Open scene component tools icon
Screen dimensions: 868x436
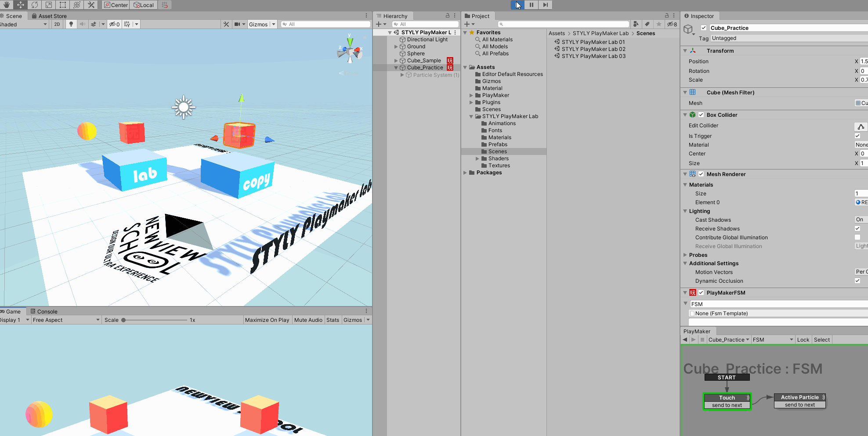226,24
